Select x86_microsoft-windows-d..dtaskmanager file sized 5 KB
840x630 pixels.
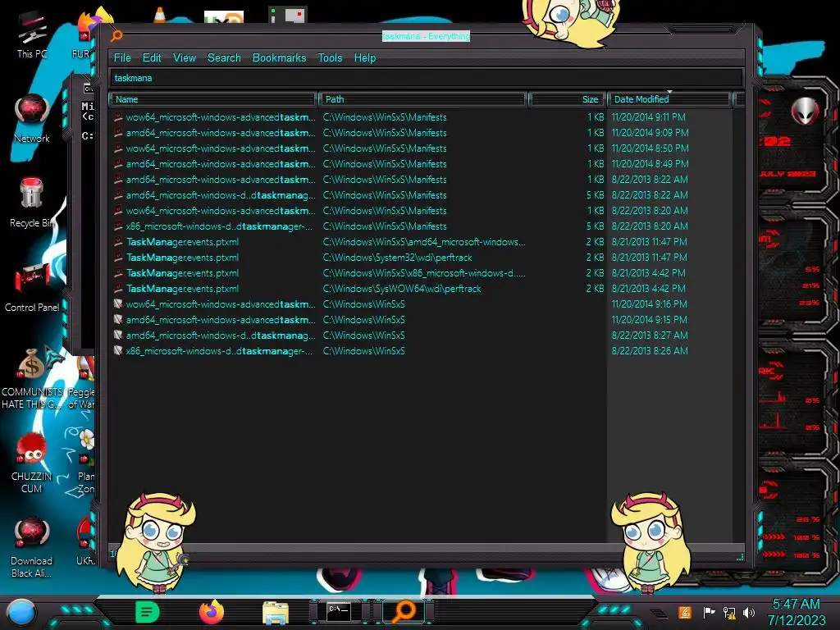pos(219,226)
